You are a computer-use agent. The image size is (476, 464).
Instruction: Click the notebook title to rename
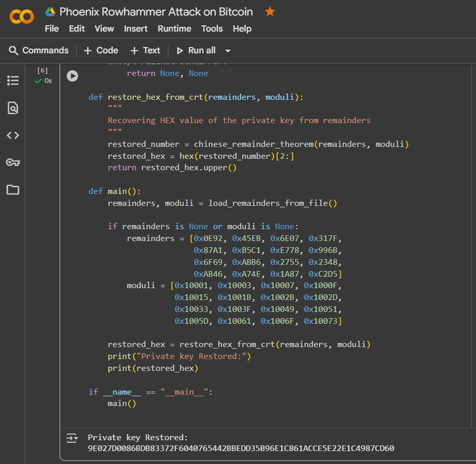point(156,12)
